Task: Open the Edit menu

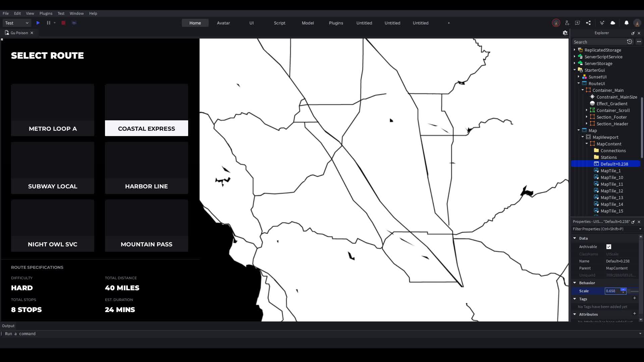Action: point(17,13)
